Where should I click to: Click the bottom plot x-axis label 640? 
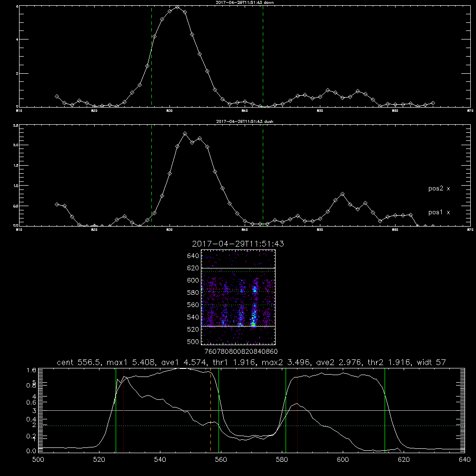pos(465,460)
